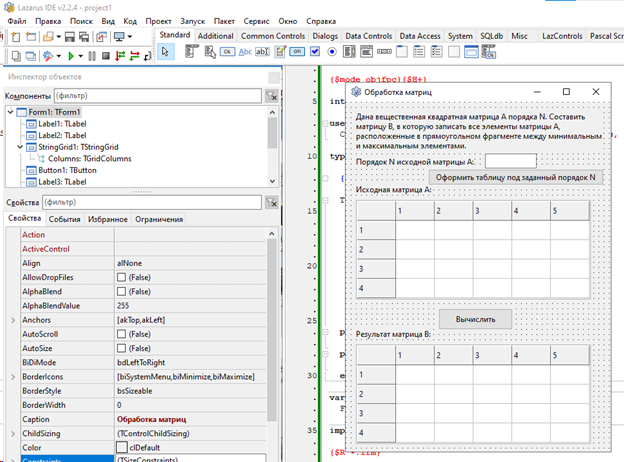Collapse the StringGrid1 tree node

click(x=18, y=147)
